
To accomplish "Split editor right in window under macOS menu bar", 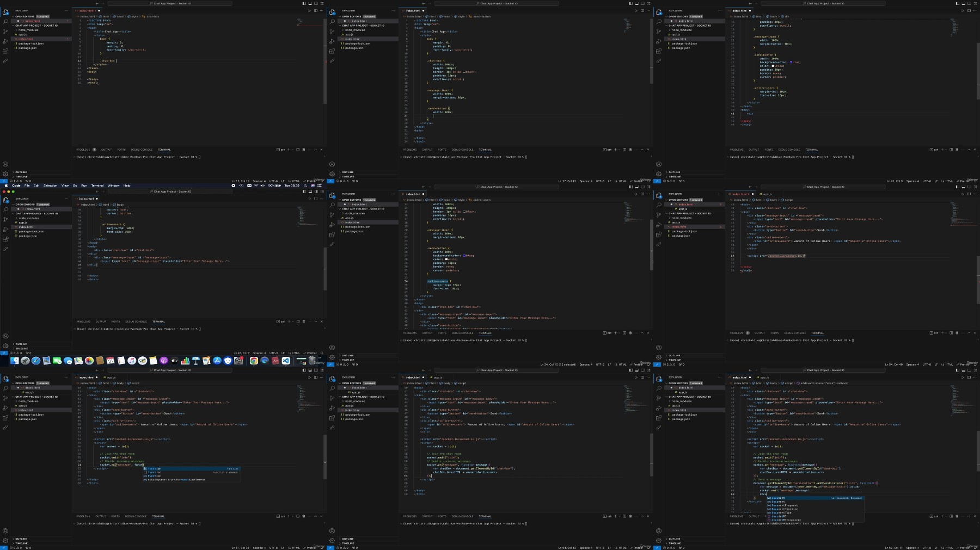I will (x=316, y=199).
